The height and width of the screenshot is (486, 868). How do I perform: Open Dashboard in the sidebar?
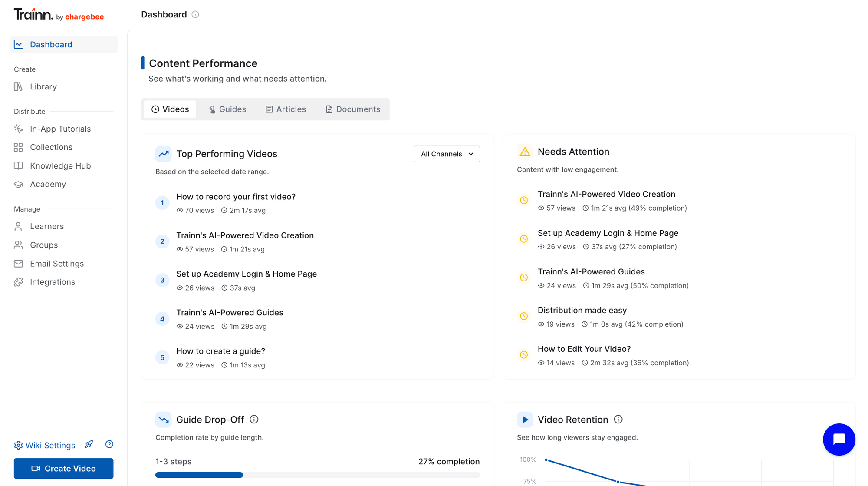tap(63, 44)
